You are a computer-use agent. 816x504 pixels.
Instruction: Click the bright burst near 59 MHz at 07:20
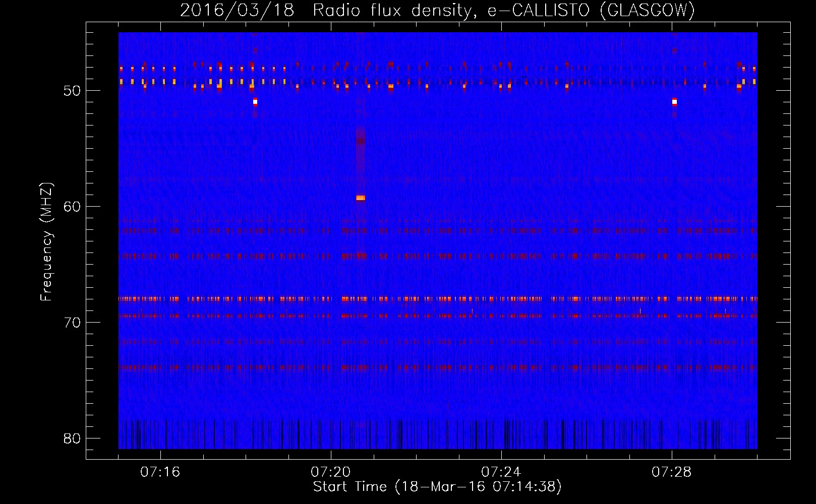coord(360,198)
